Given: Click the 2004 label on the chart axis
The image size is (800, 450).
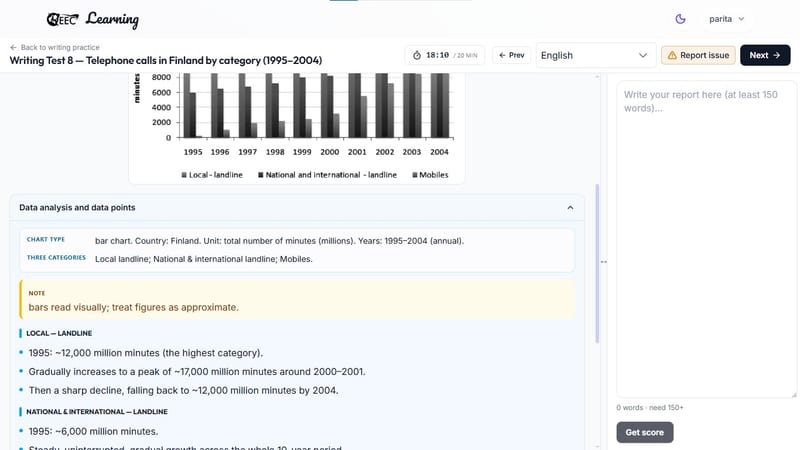Looking at the screenshot, I should coord(439,152).
